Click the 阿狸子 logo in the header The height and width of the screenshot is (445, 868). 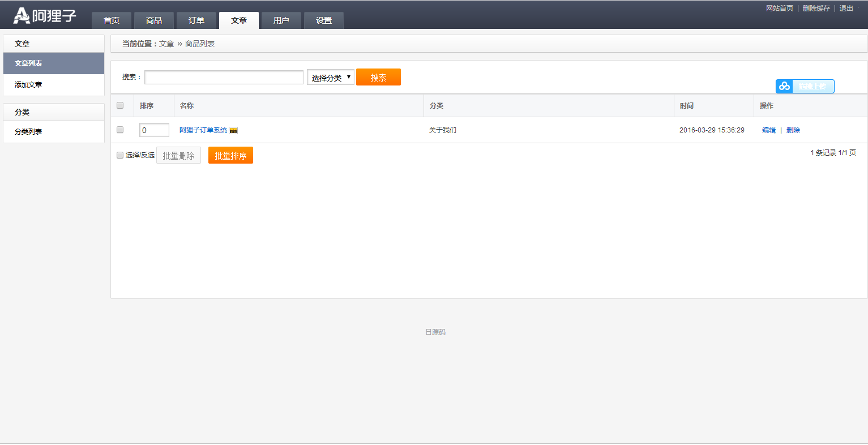(45, 15)
